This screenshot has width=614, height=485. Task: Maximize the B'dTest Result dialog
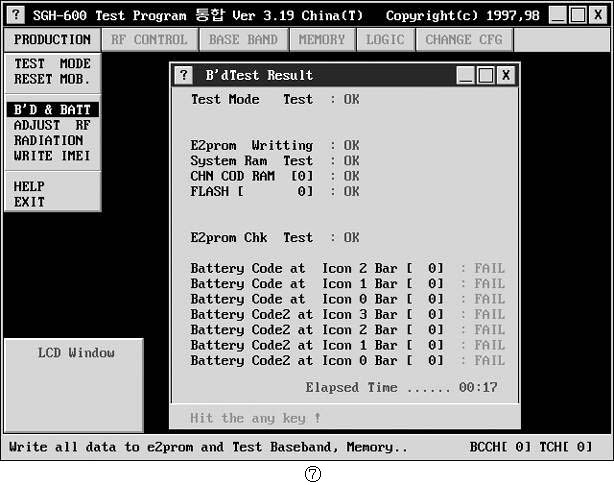(486, 75)
